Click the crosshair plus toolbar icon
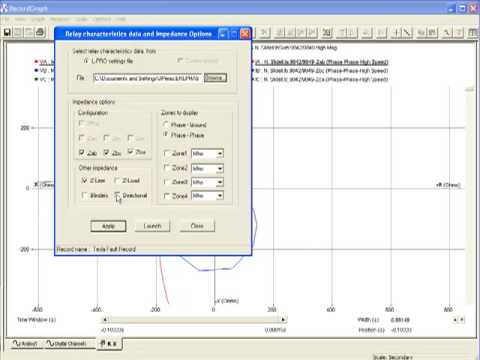 pyautogui.click(x=397, y=32)
